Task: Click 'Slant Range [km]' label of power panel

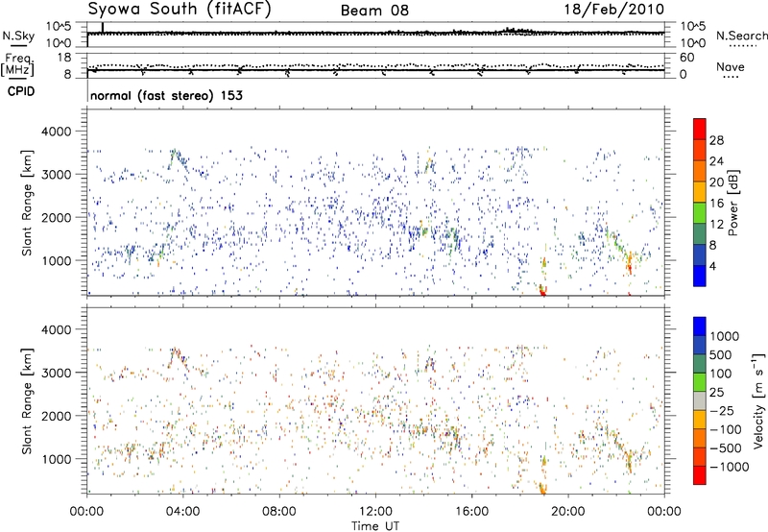Action: (x=27, y=203)
